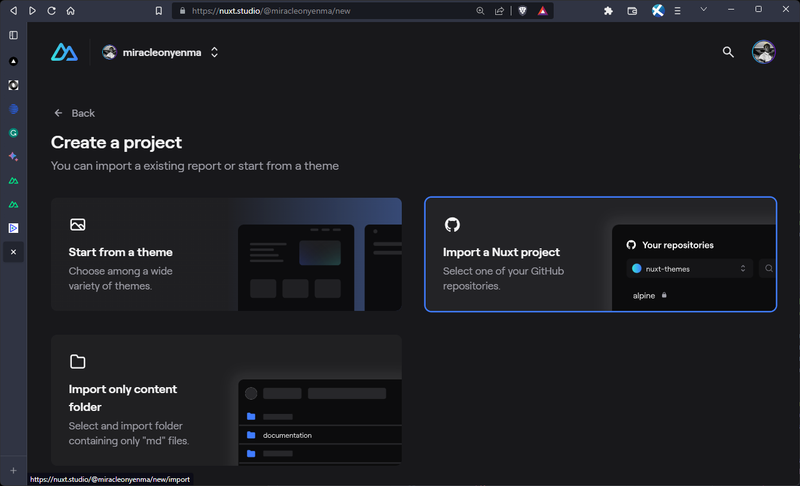Go Back to the previous page
The image size is (800, 486).
tap(74, 113)
